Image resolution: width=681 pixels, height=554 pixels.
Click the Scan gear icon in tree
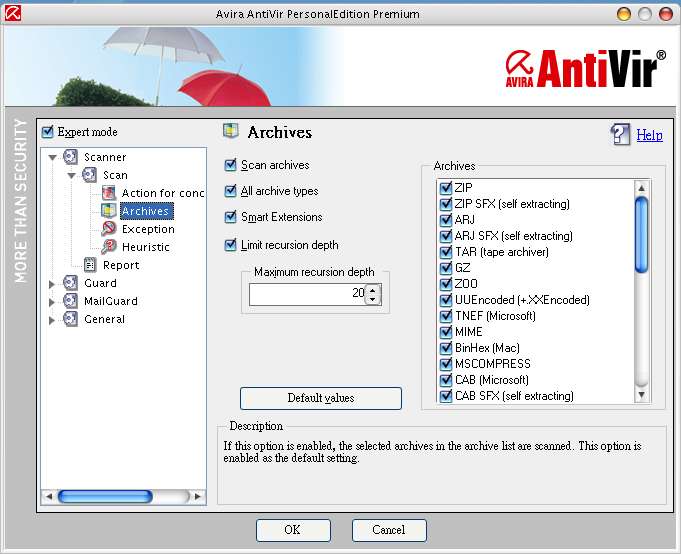[89, 175]
